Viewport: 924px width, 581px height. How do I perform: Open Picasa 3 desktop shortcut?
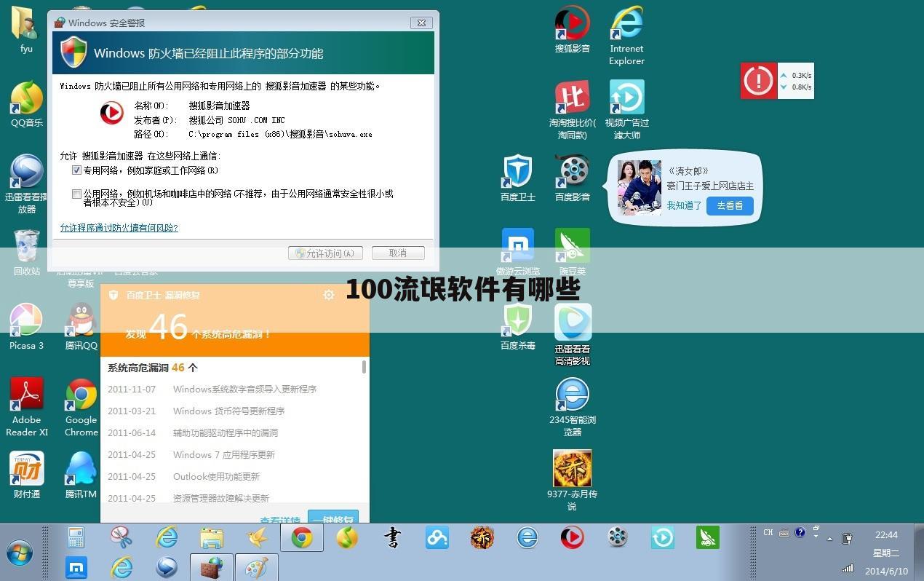tap(26, 326)
